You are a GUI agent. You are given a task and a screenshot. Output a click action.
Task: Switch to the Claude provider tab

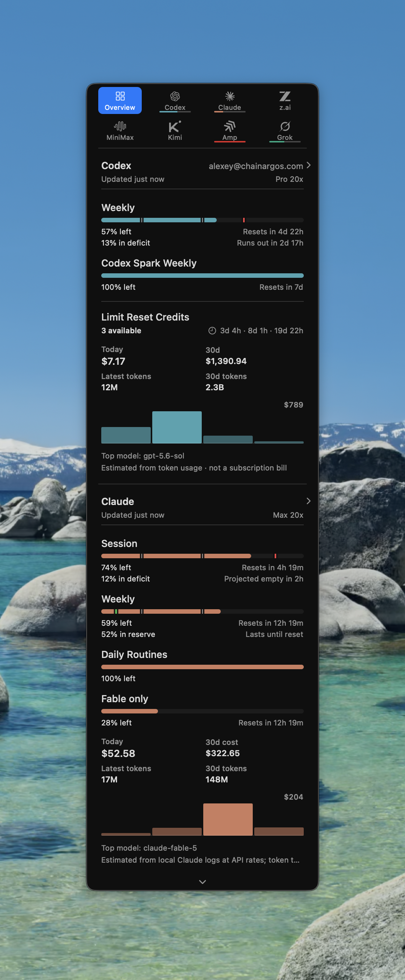229,100
